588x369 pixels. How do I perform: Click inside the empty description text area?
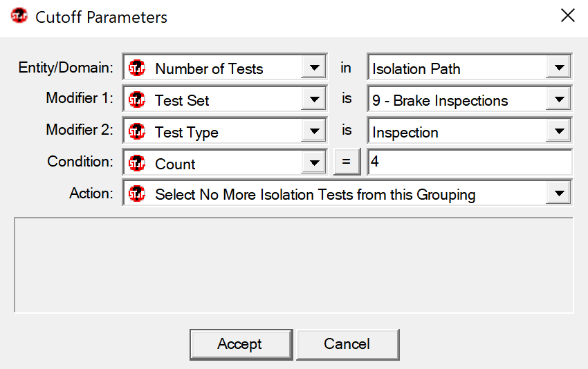[x=293, y=265]
